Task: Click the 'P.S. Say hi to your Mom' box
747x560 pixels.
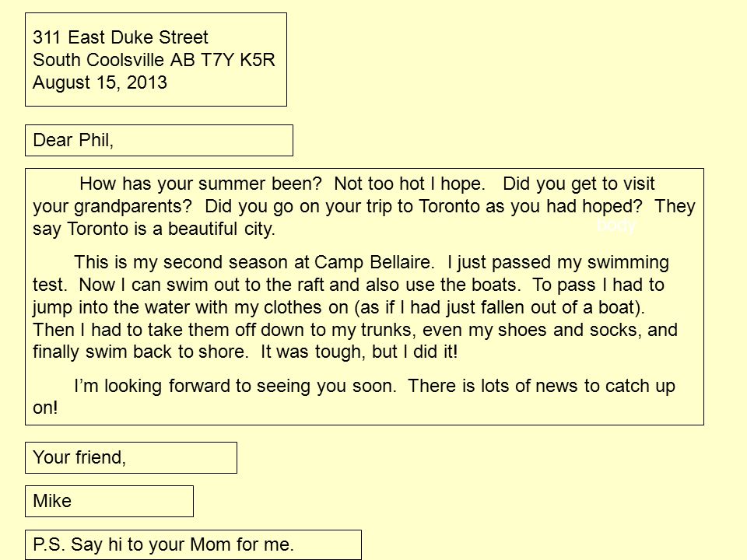Action: [193, 544]
